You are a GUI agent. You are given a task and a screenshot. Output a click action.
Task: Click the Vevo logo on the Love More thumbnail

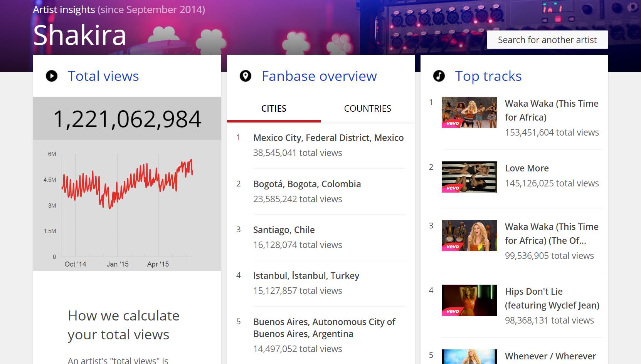(x=453, y=188)
